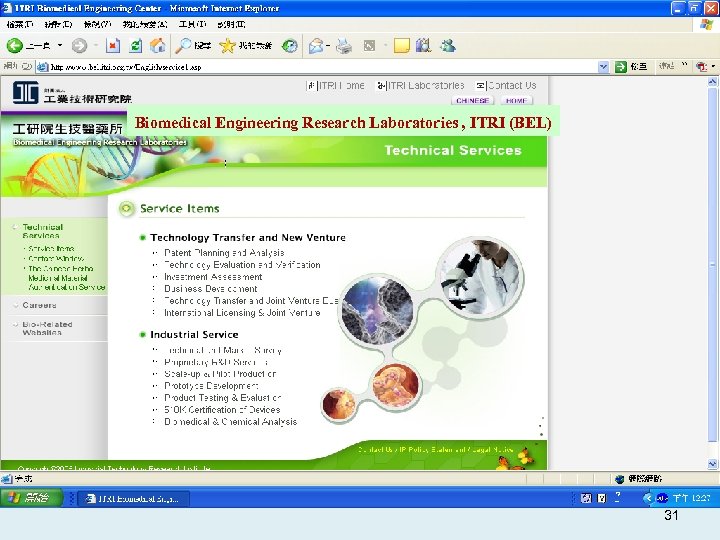
Task: Open the Forward button history dropdown arrow
Action: pyautogui.click(x=96, y=45)
